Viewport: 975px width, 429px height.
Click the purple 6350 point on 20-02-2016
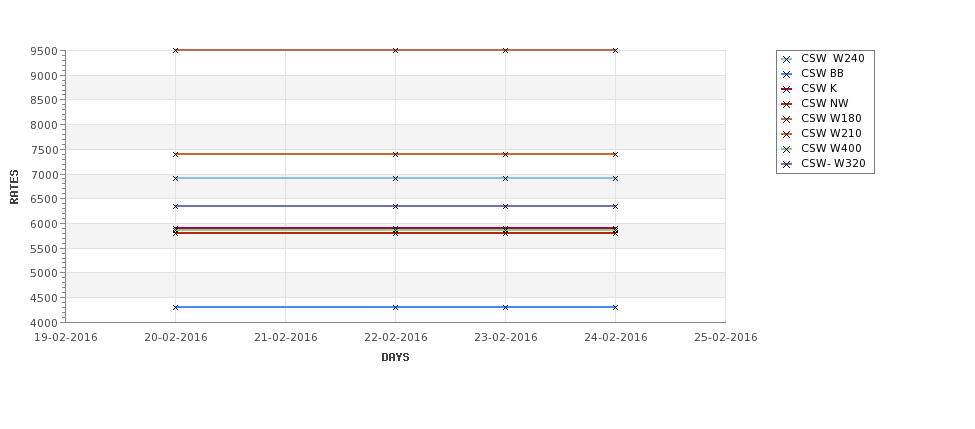point(175,206)
